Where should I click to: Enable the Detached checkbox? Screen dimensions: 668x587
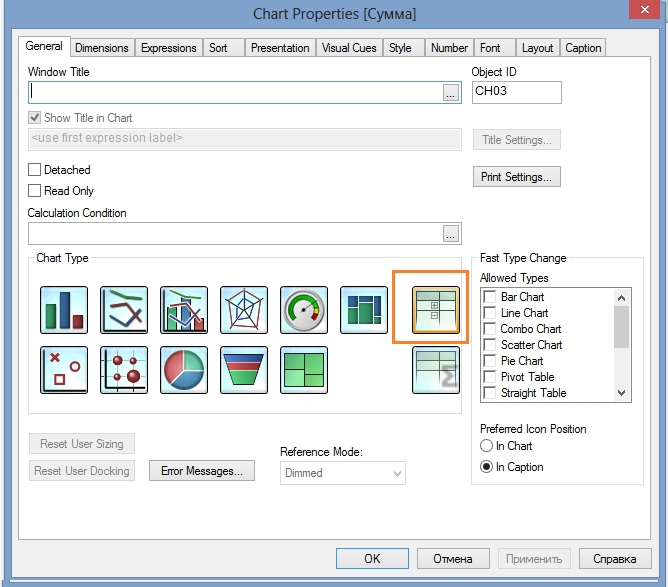point(35,170)
